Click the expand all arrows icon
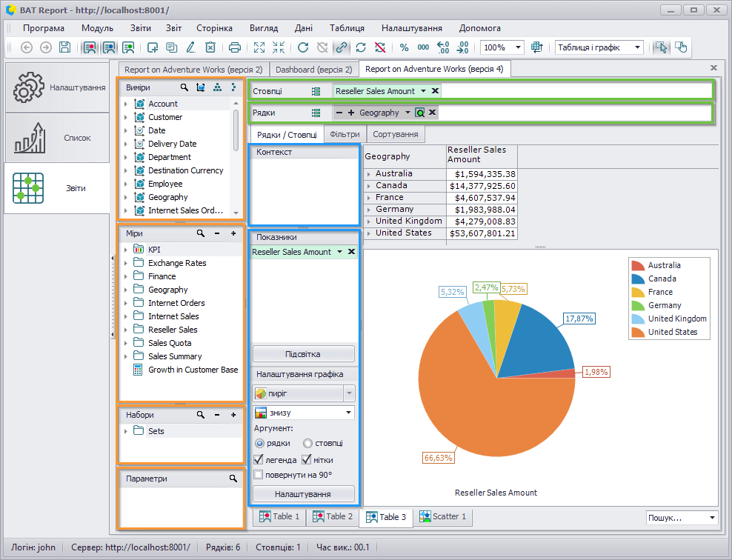 pyautogui.click(x=259, y=47)
